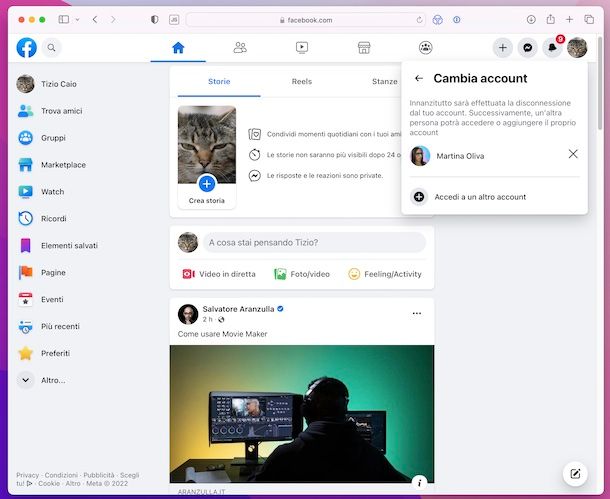Open the Movie Maker post image

302,414
